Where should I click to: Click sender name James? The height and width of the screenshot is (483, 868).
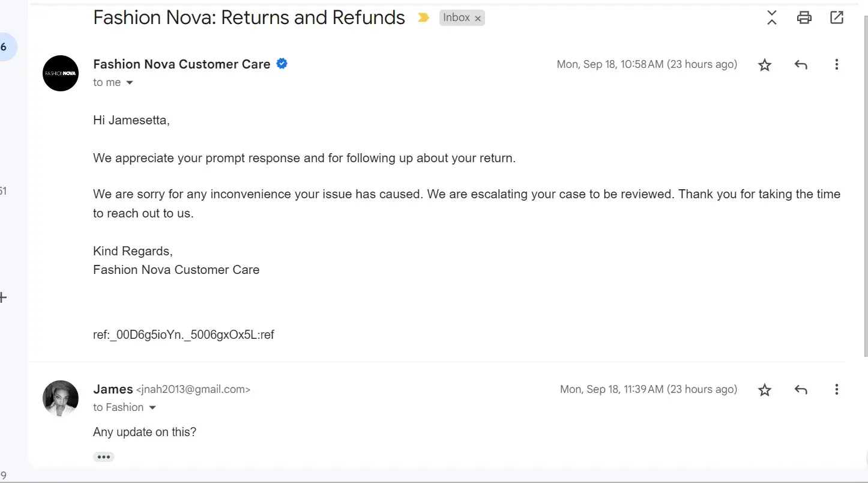click(113, 389)
